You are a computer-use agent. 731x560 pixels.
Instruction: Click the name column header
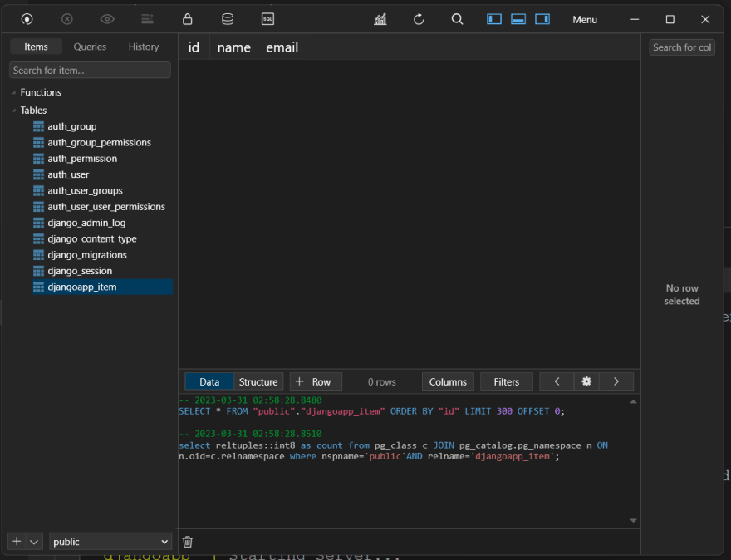[x=234, y=47]
